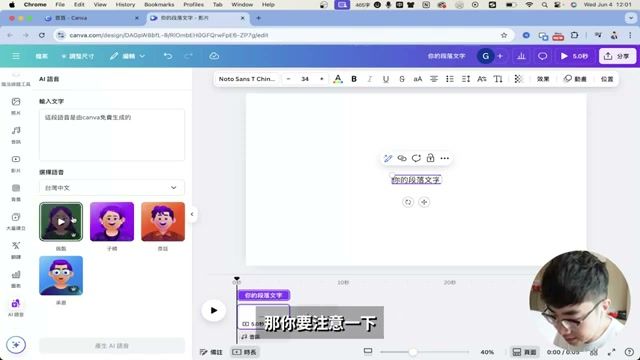This screenshot has width=640, height=360.
Task: Toggle uppercase aA text case
Action: click(x=418, y=79)
